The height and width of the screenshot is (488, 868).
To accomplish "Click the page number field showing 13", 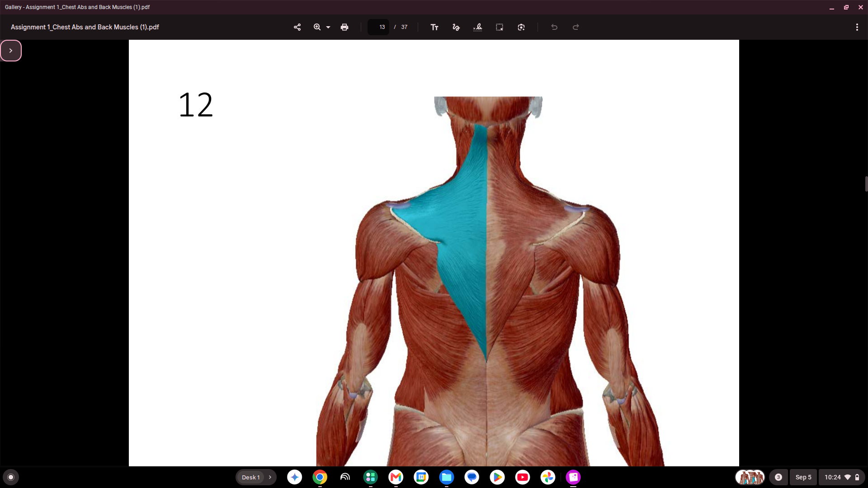I will tap(378, 27).
